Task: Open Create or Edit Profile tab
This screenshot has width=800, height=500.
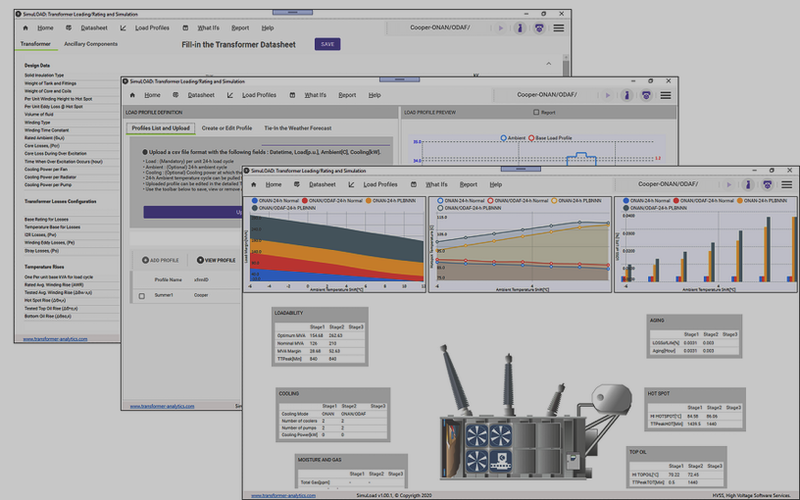Action: pos(227,128)
